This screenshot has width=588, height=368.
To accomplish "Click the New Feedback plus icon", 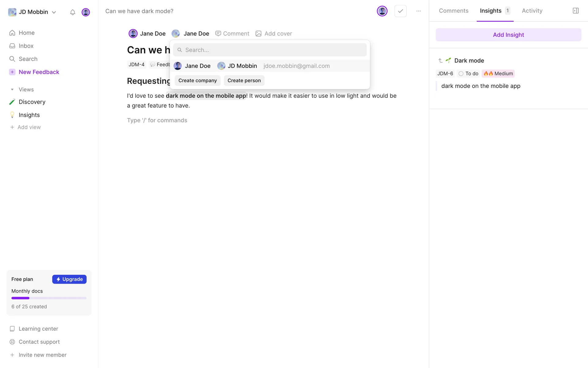I will (x=12, y=72).
